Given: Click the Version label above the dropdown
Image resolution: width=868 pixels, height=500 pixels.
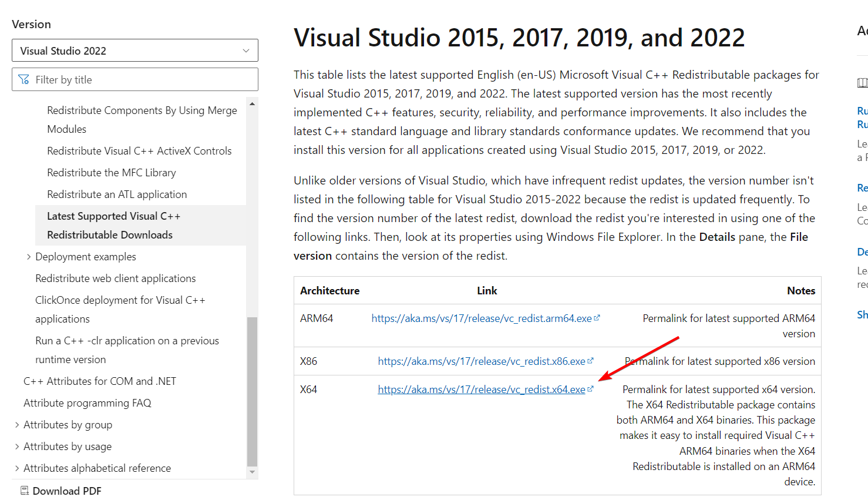Looking at the screenshot, I should (31, 24).
